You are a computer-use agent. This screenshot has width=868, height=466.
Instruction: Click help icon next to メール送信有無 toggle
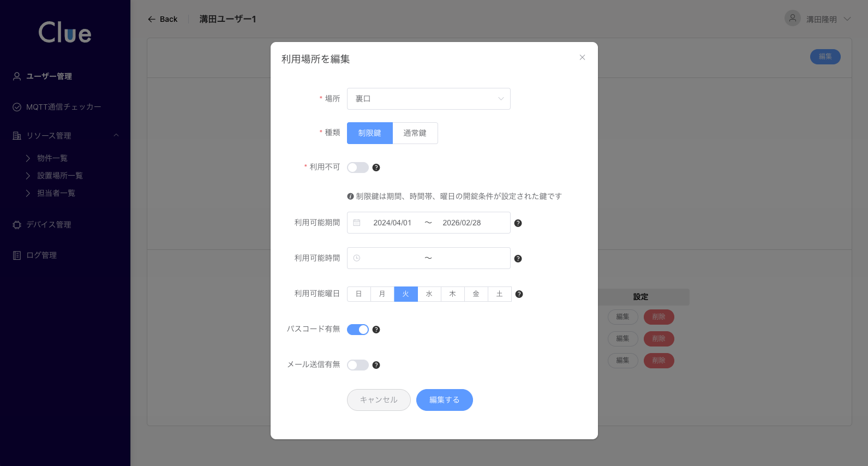point(376,365)
